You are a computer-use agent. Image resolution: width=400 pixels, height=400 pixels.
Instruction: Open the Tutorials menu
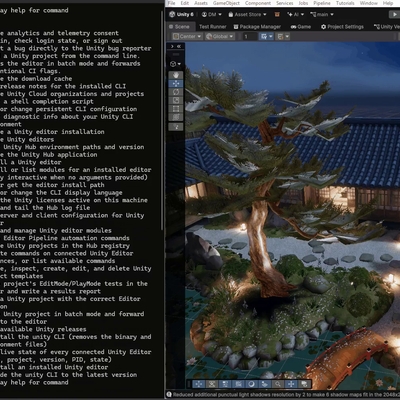345,3
